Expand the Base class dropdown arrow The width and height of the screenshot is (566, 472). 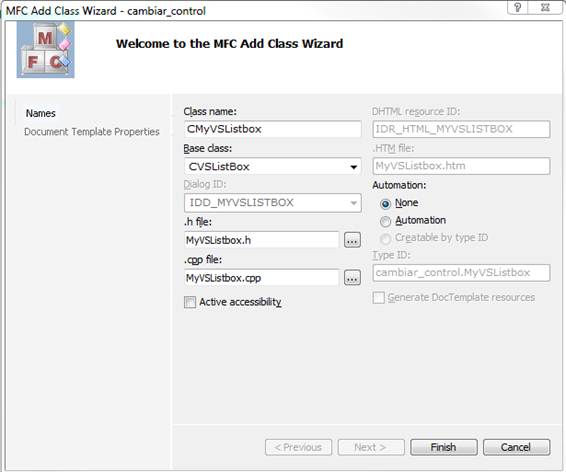(x=353, y=167)
